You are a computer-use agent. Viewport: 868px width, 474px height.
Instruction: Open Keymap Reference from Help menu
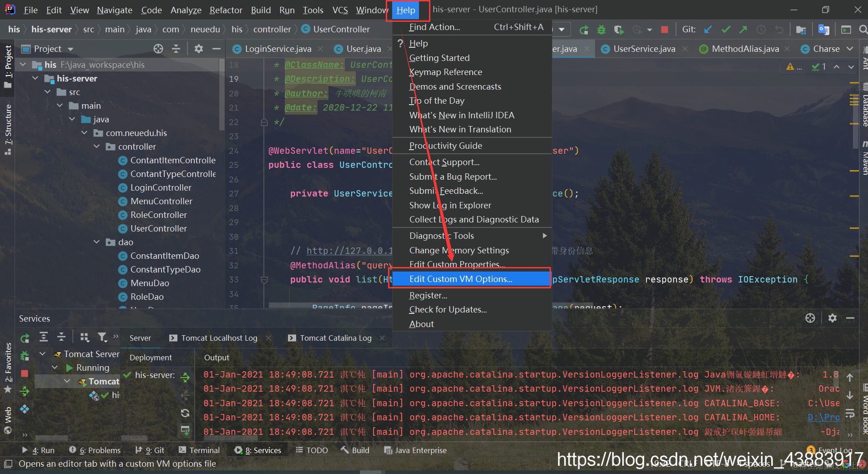coord(472,72)
